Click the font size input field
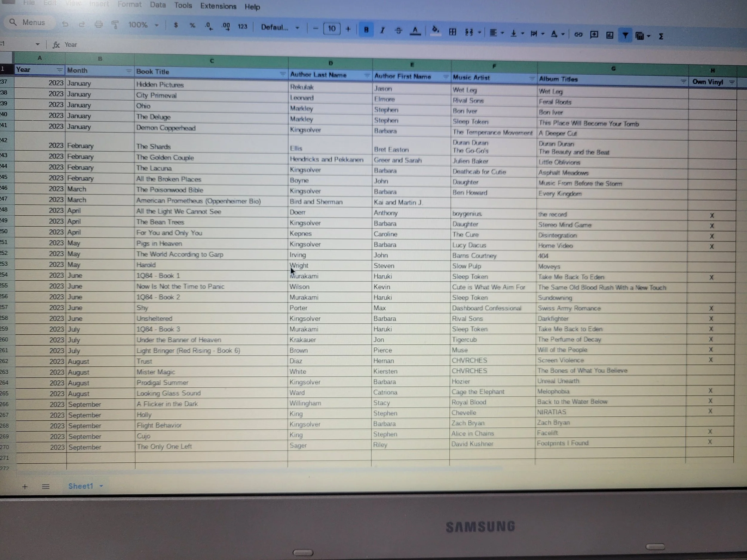747x560 pixels. pos(332,29)
